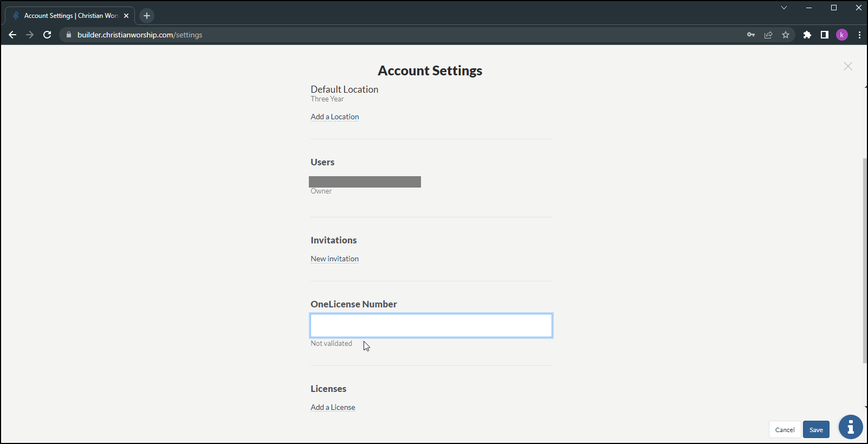Open the Chrome three-dot menu
This screenshot has width=868, height=444.
859,35
